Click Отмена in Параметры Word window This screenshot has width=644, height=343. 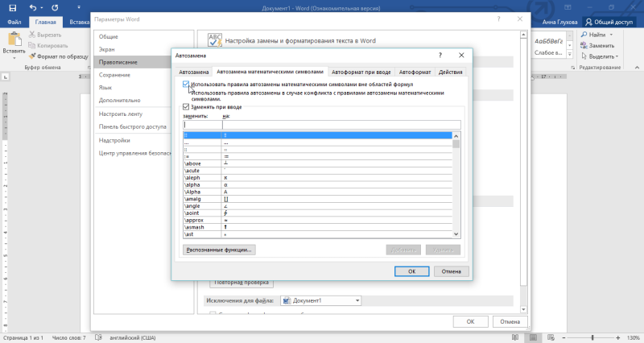click(x=510, y=321)
